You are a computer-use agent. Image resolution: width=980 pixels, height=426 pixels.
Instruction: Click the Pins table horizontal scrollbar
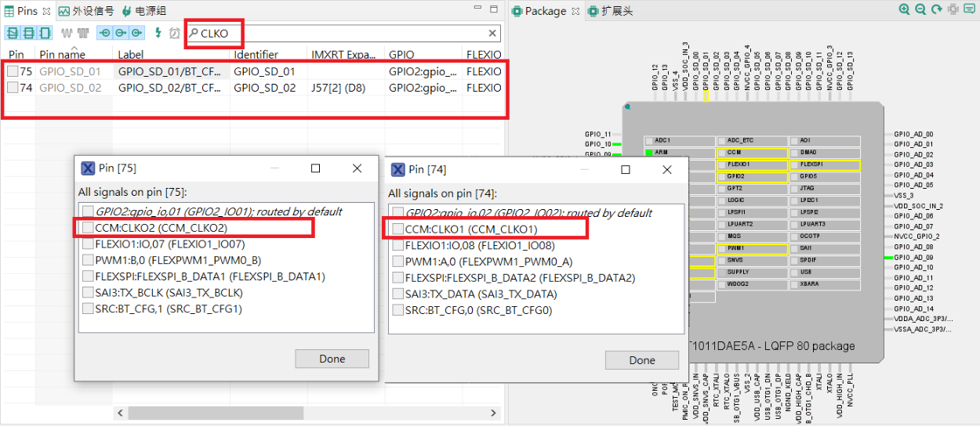216,413
